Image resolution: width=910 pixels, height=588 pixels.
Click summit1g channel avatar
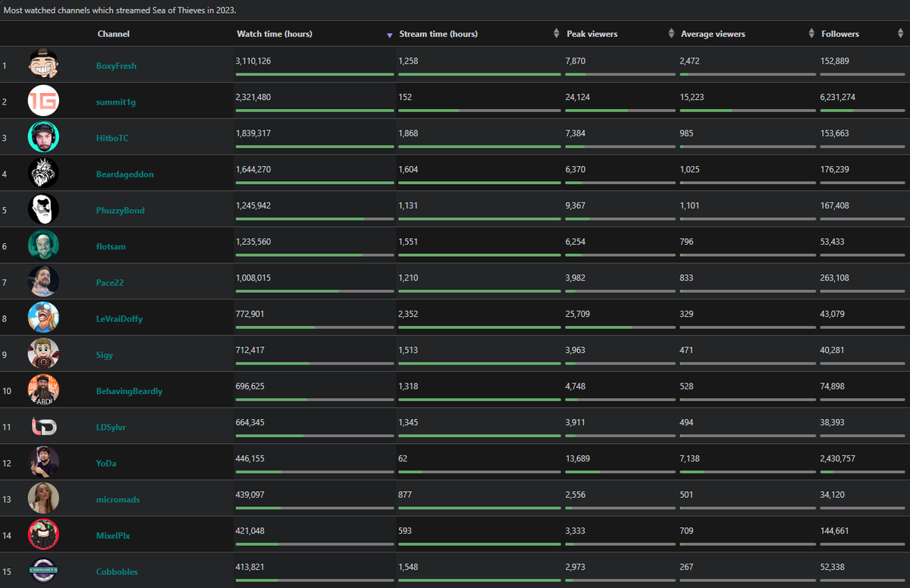[x=43, y=101]
